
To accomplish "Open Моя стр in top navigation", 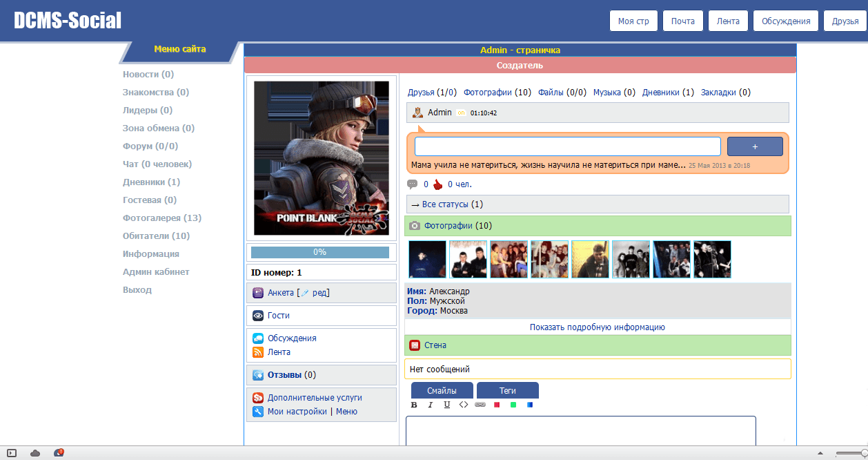I will [x=634, y=21].
